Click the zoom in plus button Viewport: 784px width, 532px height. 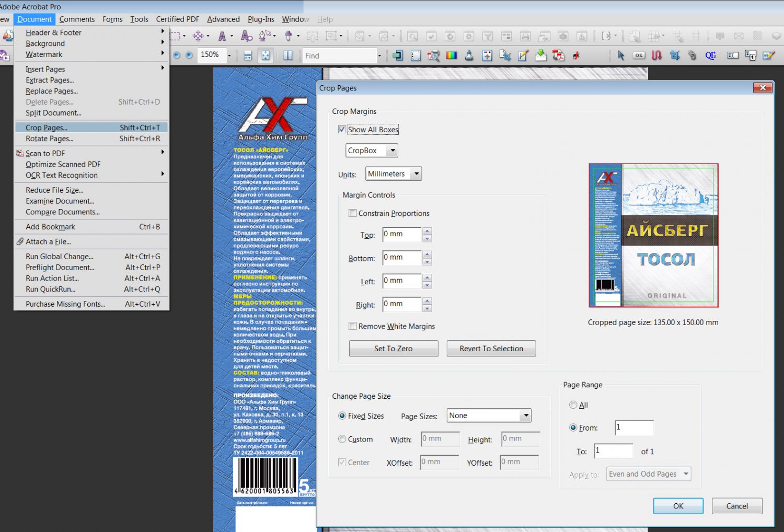[x=189, y=55]
